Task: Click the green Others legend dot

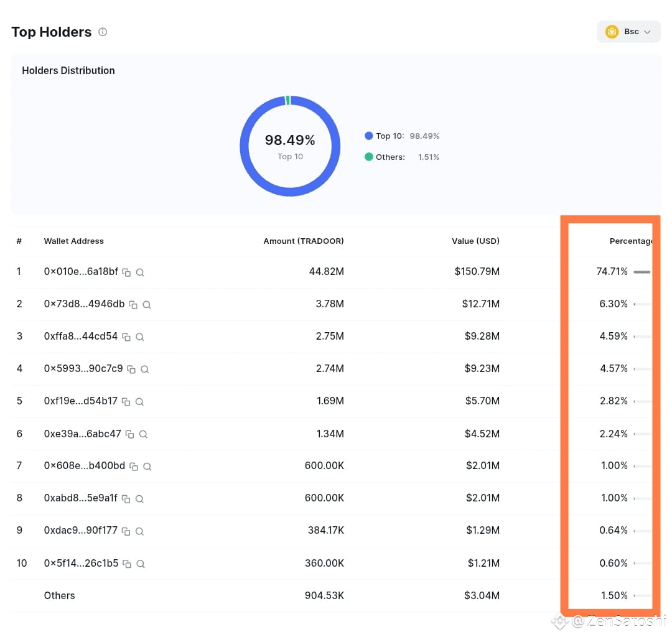Action: pyautogui.click(x=368, y=157)
